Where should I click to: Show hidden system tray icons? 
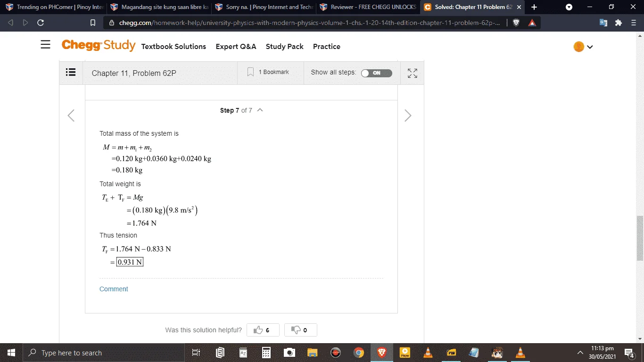click(580, 353)
